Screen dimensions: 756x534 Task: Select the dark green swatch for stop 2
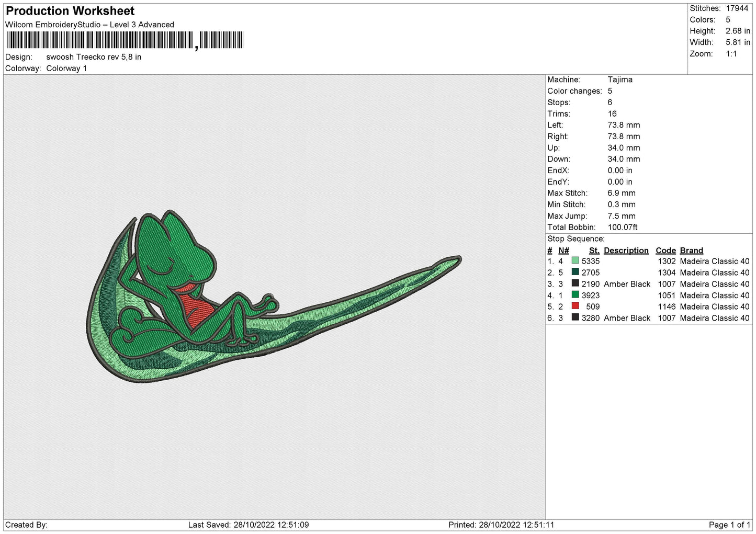[x=575, y=272]
